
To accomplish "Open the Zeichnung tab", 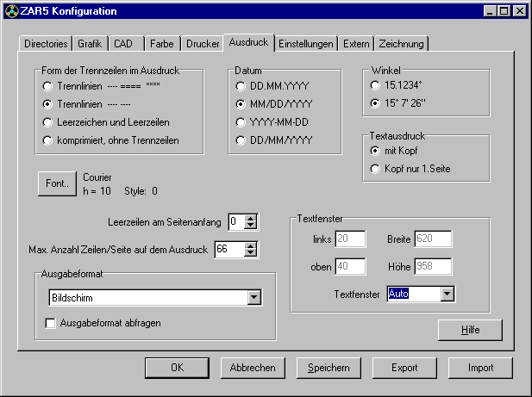I will pyautogui.click(x=401, y=42).
